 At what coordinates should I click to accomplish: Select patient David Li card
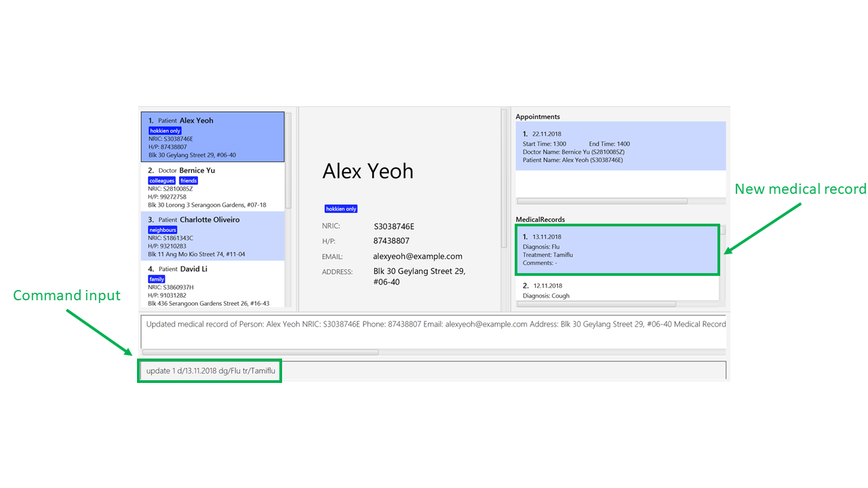click(x=212, y=285)
